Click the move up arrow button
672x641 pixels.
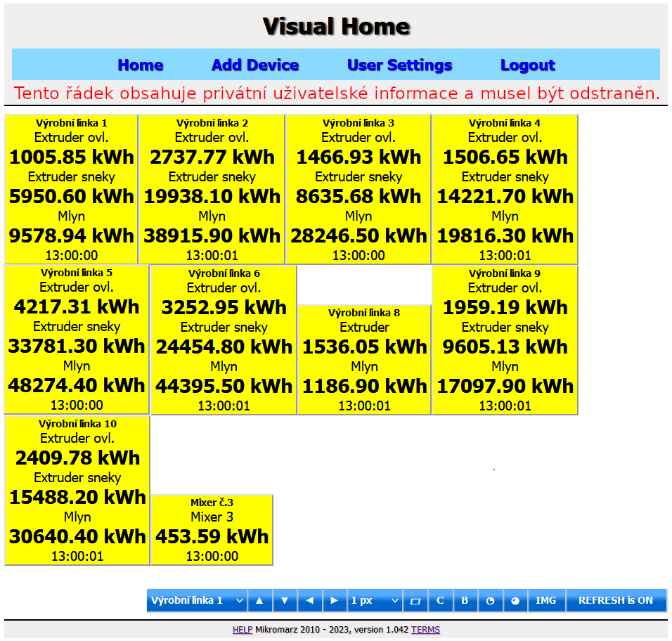click(259, 600)
